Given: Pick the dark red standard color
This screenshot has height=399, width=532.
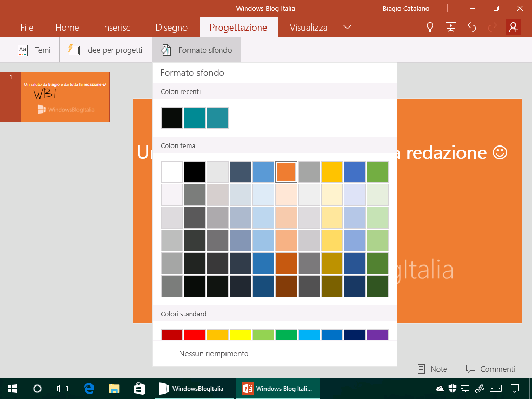Looking at the screenshot, I should [172, 335].
